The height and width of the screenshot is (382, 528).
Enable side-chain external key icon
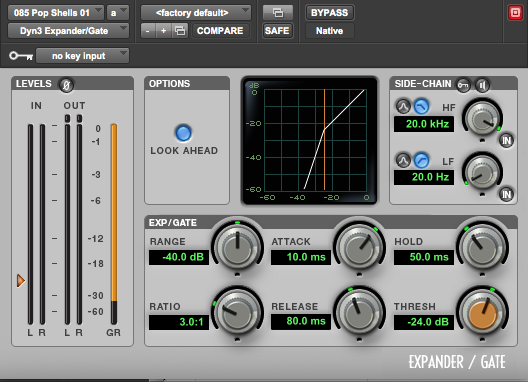tap(463, 85)
